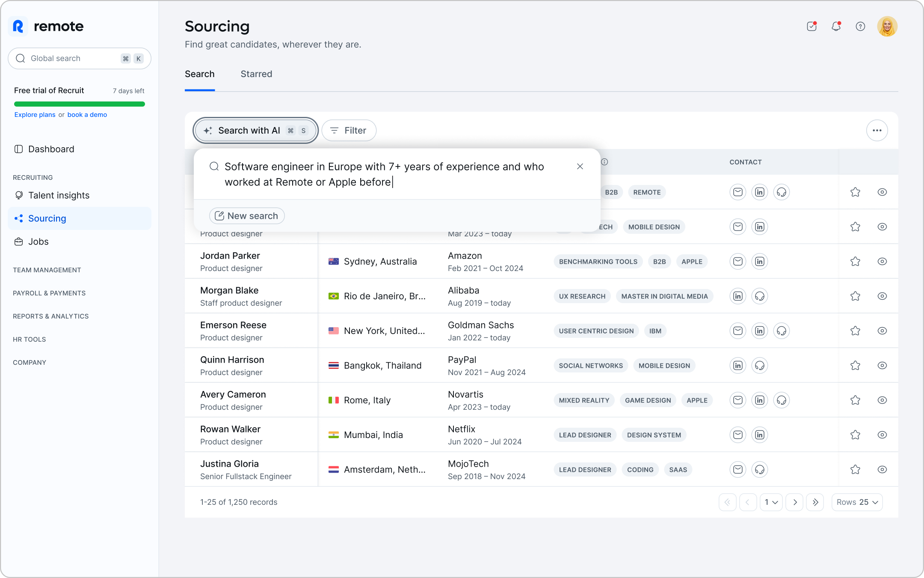Screen dimensions: 924x578
Task: Expand Team Management sidebar section
Action: 47,270
